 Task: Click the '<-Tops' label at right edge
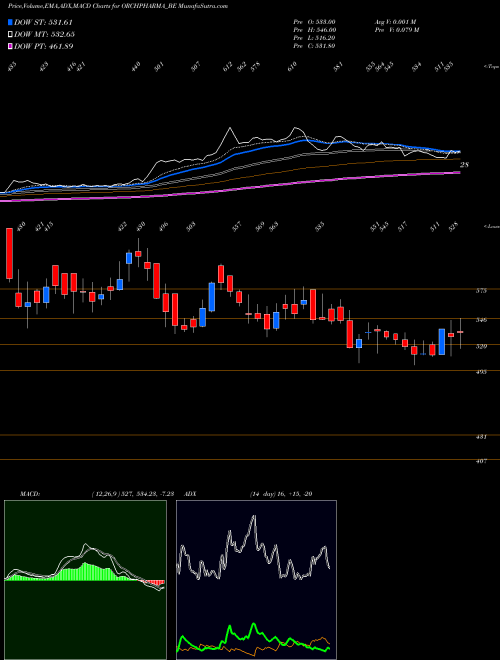(492, 66)
